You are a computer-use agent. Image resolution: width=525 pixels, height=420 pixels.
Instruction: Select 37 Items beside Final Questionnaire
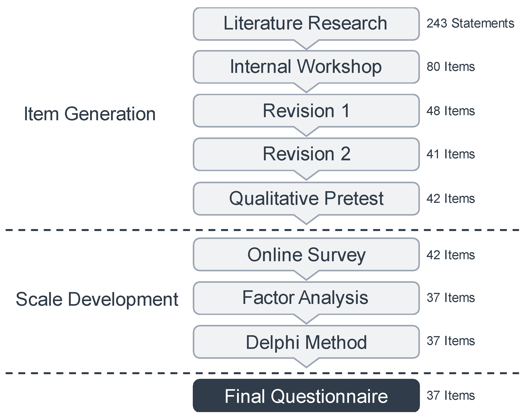click(x=451, y=395)
